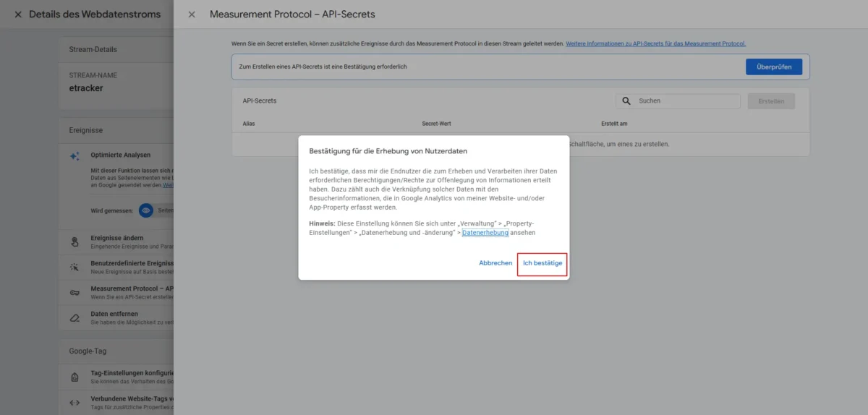
Task: Select the 'Alias' column header
Action: 249,124
